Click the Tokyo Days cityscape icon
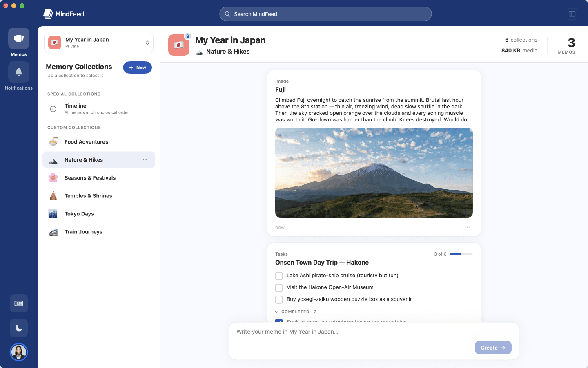 [x=53, y=214]
